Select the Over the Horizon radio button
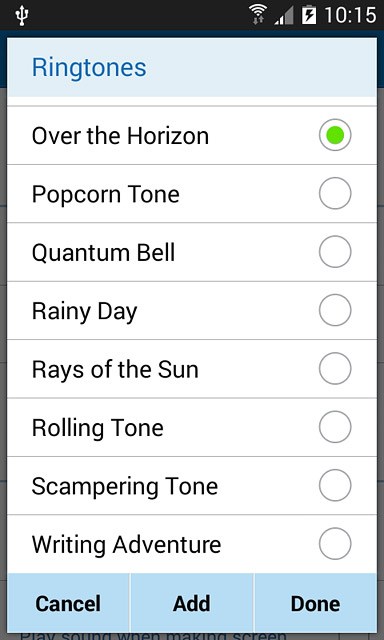 tap(335, 135)
